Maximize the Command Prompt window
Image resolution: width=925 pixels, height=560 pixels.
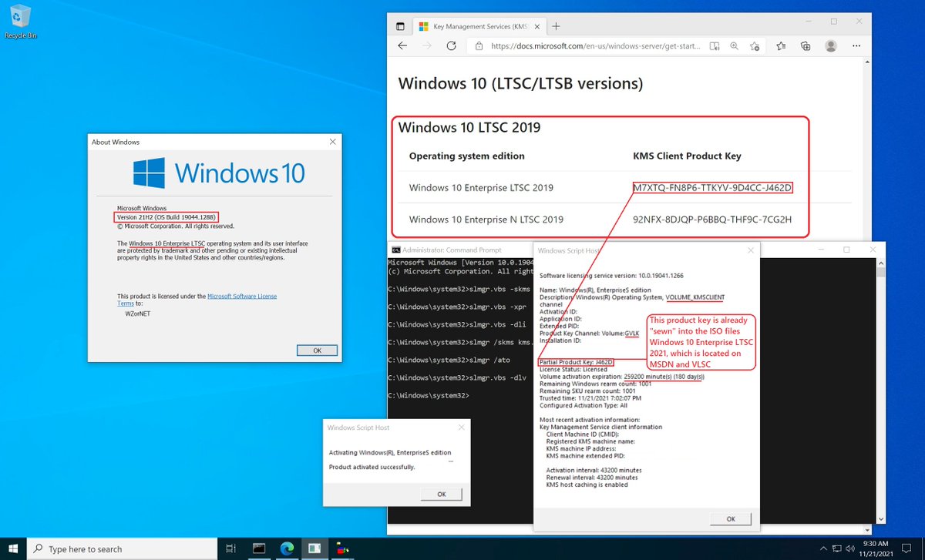point(846,250)
